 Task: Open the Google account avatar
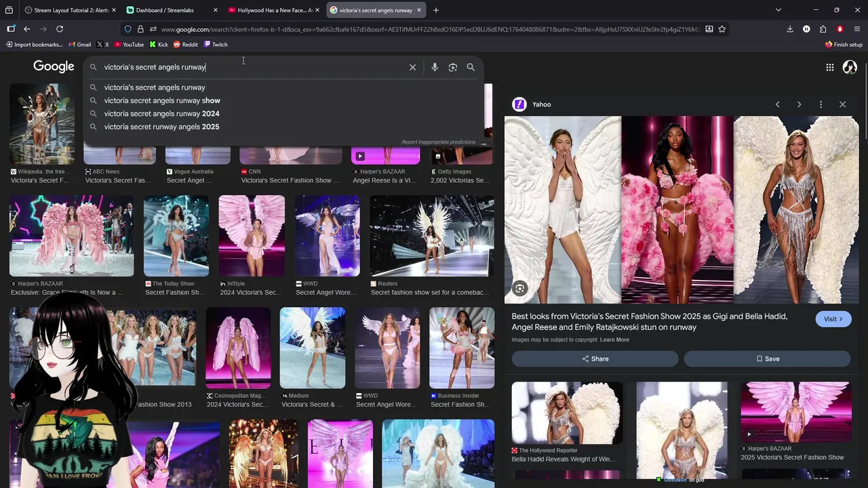tap(850, 67)
